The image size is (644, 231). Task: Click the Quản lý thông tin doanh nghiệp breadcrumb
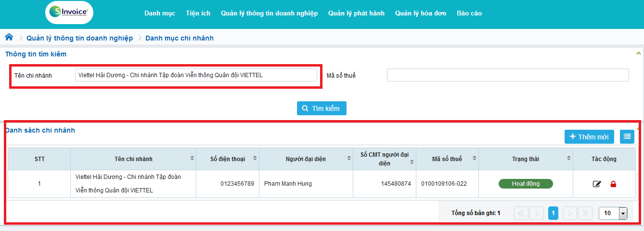(x=79, y=38)
